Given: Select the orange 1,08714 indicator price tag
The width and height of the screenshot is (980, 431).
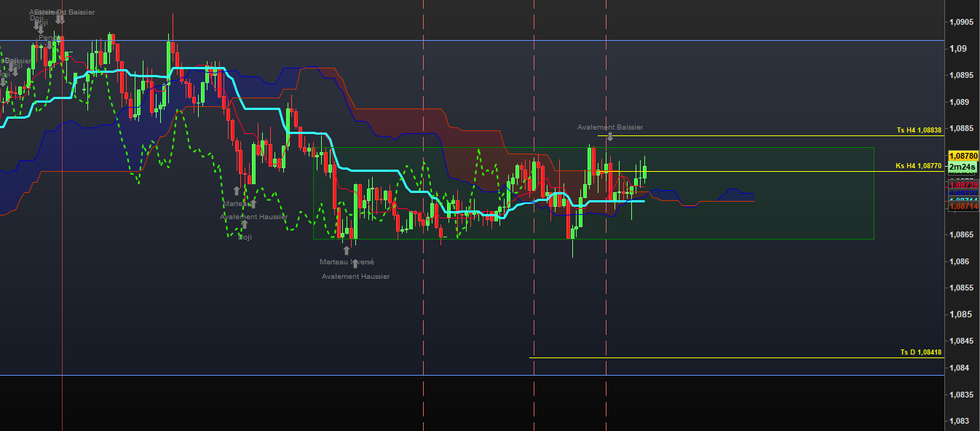Looking at the screenshot, I should [x=962, y=207].
